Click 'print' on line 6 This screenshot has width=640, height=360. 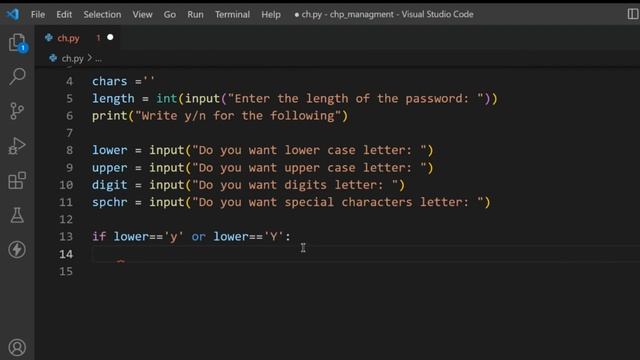109,116
